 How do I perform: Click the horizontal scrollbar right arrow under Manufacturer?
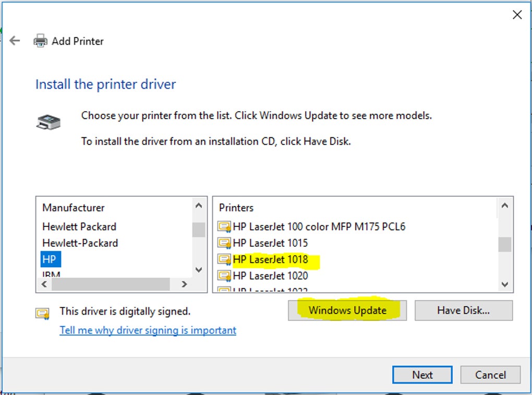(x=184, y=284)
